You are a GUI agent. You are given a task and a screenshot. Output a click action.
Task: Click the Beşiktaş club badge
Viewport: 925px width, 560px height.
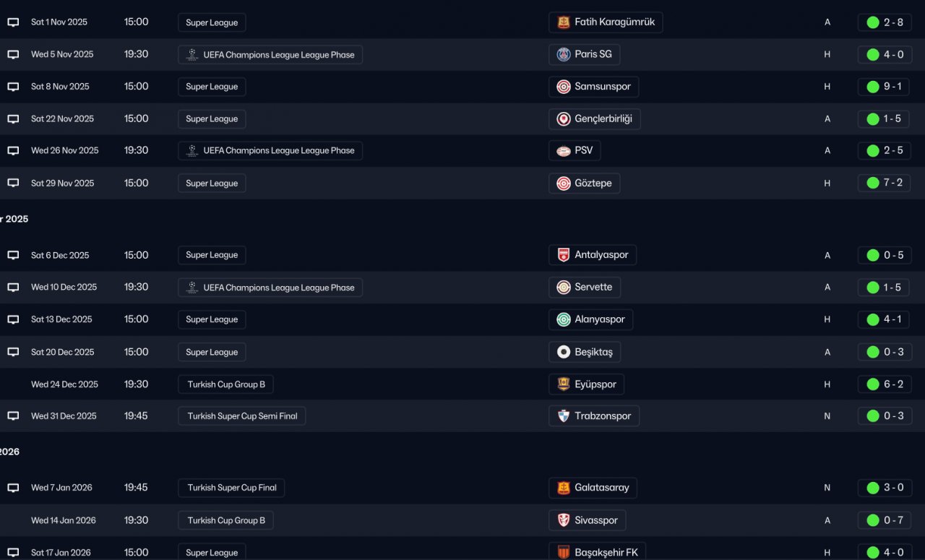click(x=564, y=352)
